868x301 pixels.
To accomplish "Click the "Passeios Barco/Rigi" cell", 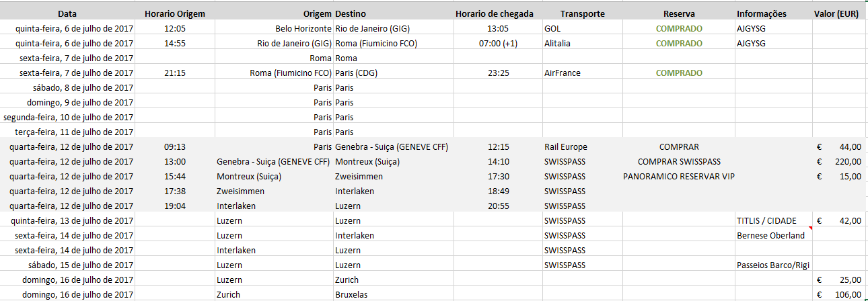I will coord(771,265).
